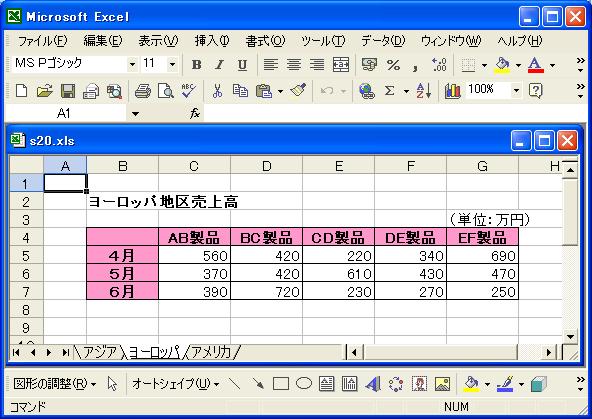
Task: Click the Print icon in toolbar
Action: pyautogui.click(x=143, y=91)
